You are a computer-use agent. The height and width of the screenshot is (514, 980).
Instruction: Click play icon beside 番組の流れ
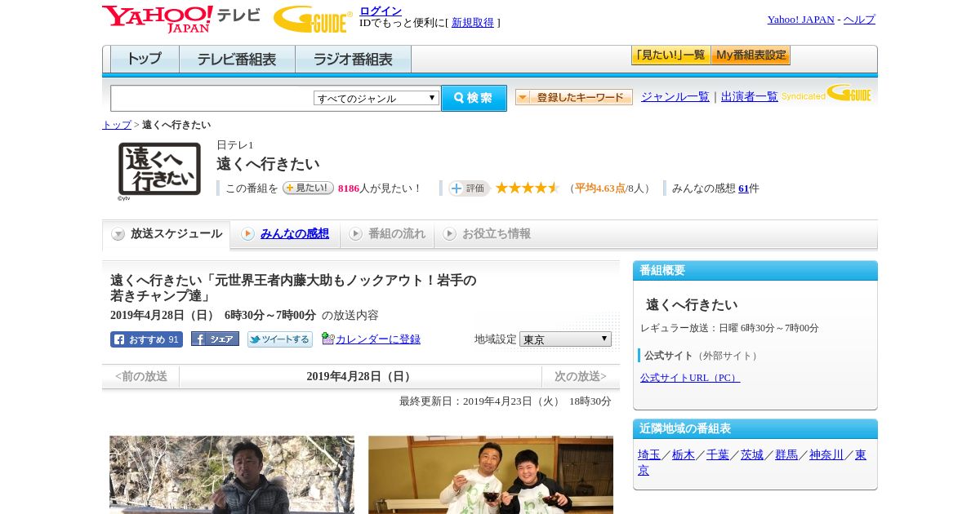pos(355,234)
